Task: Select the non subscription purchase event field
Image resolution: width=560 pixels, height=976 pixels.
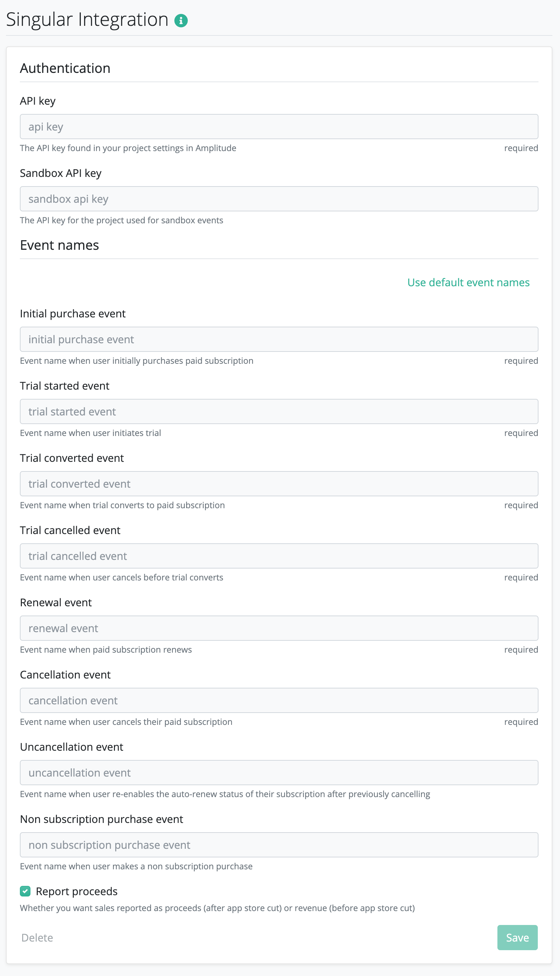Action: (279, 845)
